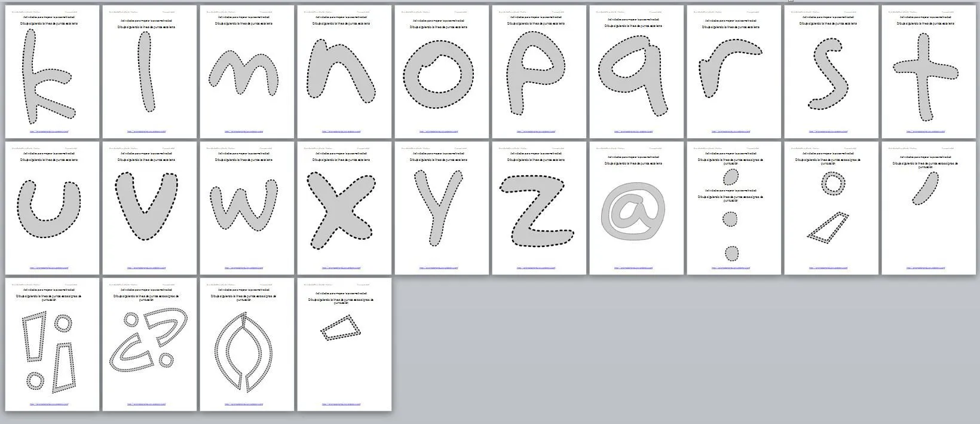Select the letter k page thumbnail
Viewport: 980px width, 424px height.
pos(52,72)
